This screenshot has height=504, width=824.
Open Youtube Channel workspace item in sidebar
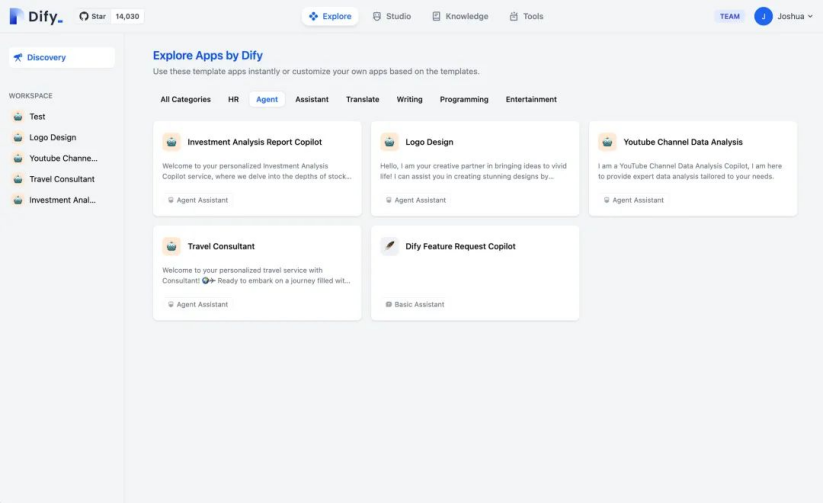coord(62,158)
